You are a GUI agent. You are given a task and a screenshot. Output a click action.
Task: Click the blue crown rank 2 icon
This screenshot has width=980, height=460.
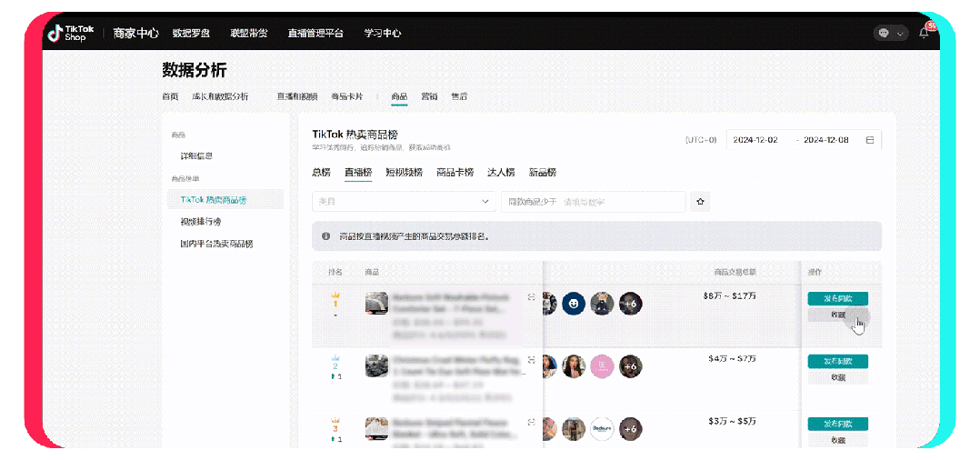[x=335, y=357]
